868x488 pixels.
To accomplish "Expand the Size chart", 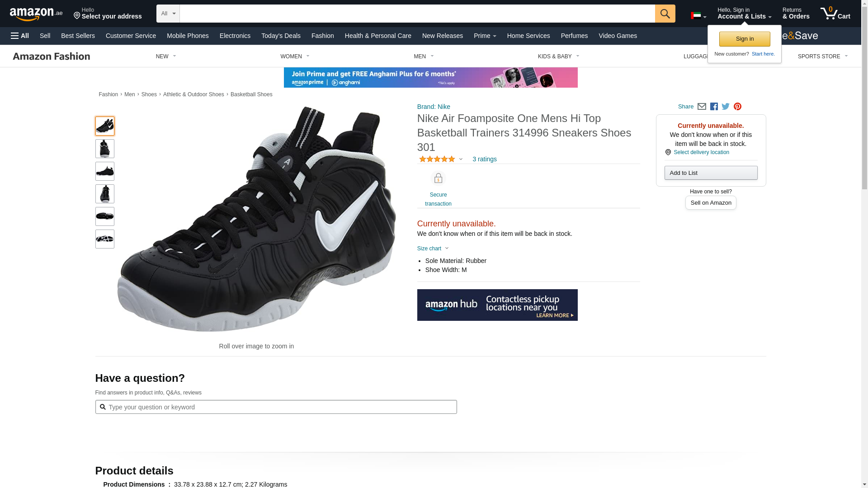I will tap(433, 249).
